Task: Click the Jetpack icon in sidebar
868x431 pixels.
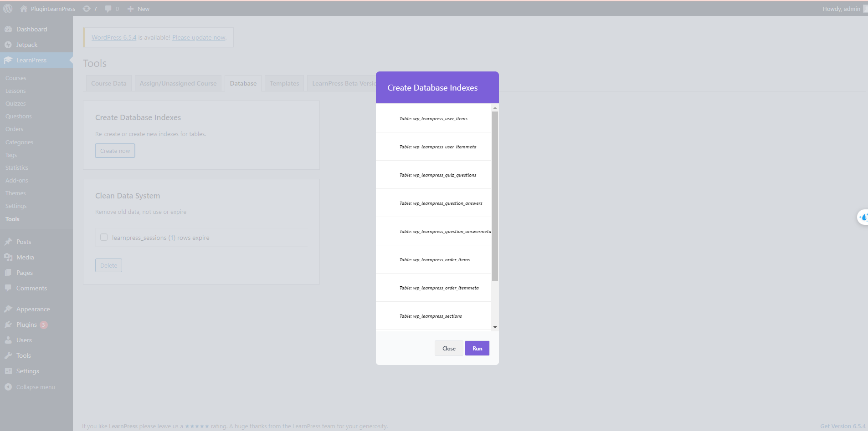Action: pyautogui.click(x=8, y=45)
